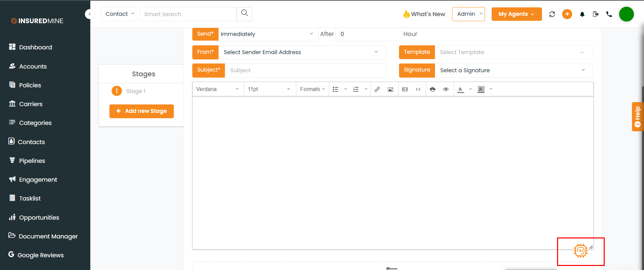Click the editor resize handle corner
This screenshot has width=644, height=270.
(591, 247)
